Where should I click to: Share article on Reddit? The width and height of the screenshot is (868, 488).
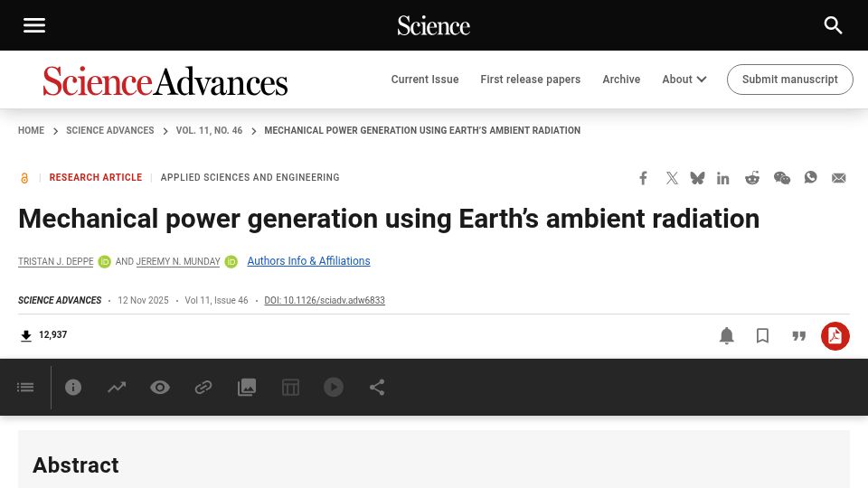coord(751,178)
